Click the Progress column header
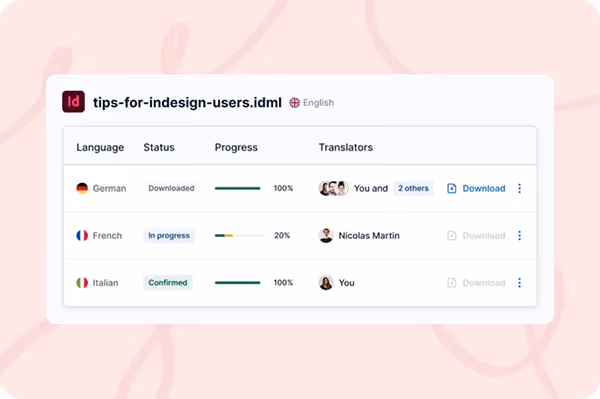This screenshot has width=600, height=399. 236,147
